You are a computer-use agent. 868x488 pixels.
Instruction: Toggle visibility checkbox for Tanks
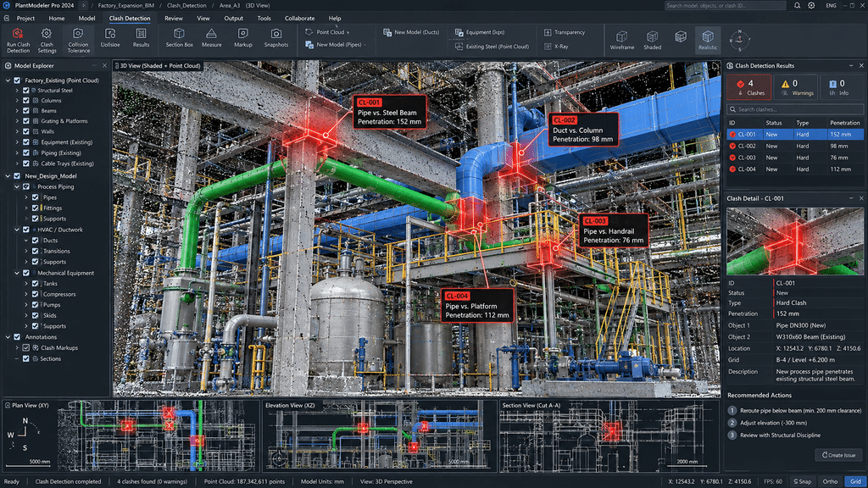tap(35, 283)
